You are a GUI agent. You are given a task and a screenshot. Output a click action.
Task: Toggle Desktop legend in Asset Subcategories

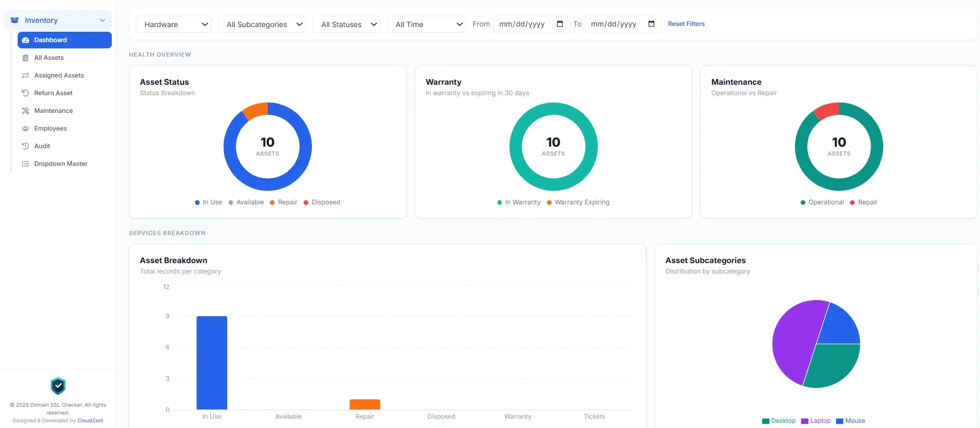click(x=779, y=421)
